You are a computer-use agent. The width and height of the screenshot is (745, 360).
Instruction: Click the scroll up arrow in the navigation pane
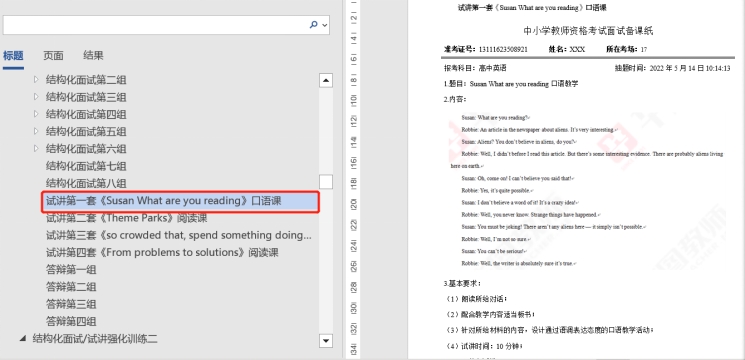tap(326, 80)
